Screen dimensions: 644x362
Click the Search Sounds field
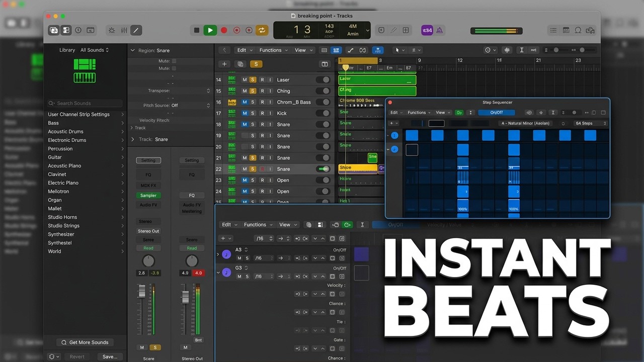click(85, 103)
